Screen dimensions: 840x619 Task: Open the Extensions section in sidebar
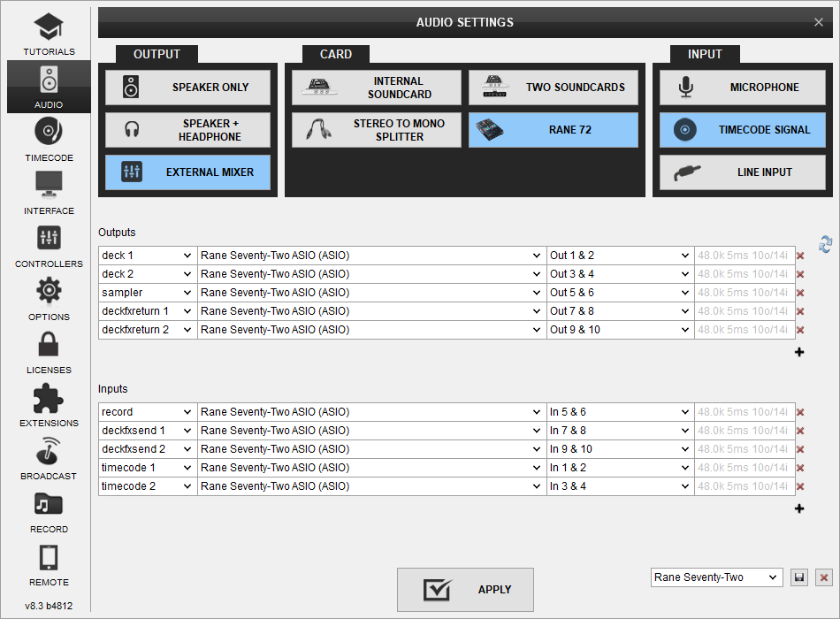[49, 405]
